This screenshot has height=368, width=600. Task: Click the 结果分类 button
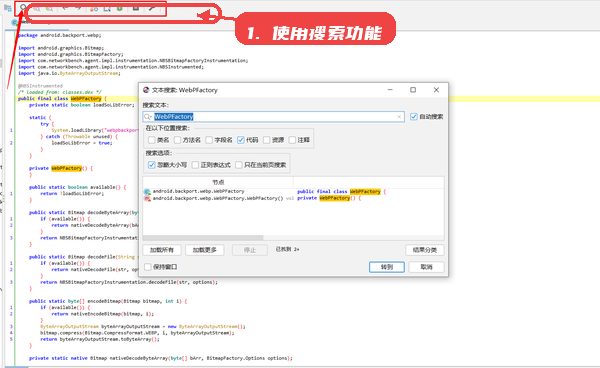[425, 250]
